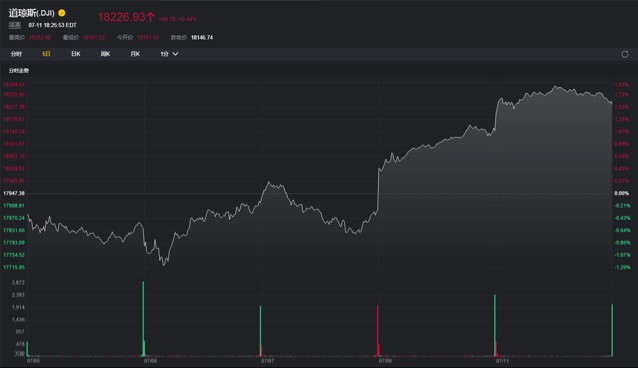Image resolution: width=638 pixels, height=368 pixels.
Task: Click the 07/11 date marker
Action: click(x=502, y=361)
